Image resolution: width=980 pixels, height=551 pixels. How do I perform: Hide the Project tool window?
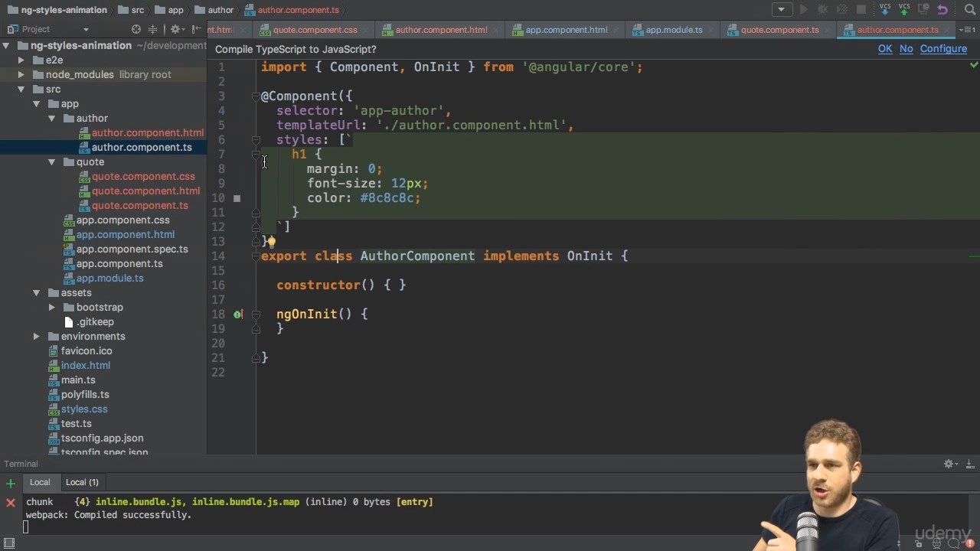tap(195, 29)
